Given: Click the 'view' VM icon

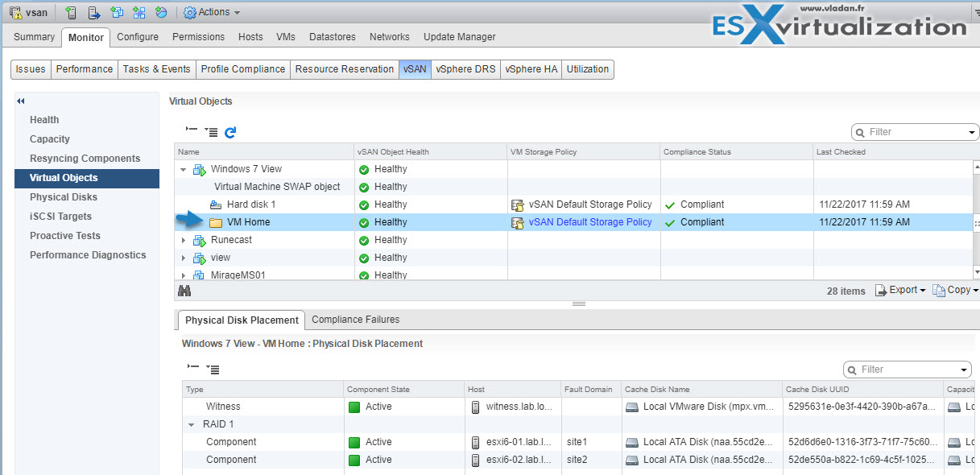Looking at the screenshot, I should click(200, 258).
